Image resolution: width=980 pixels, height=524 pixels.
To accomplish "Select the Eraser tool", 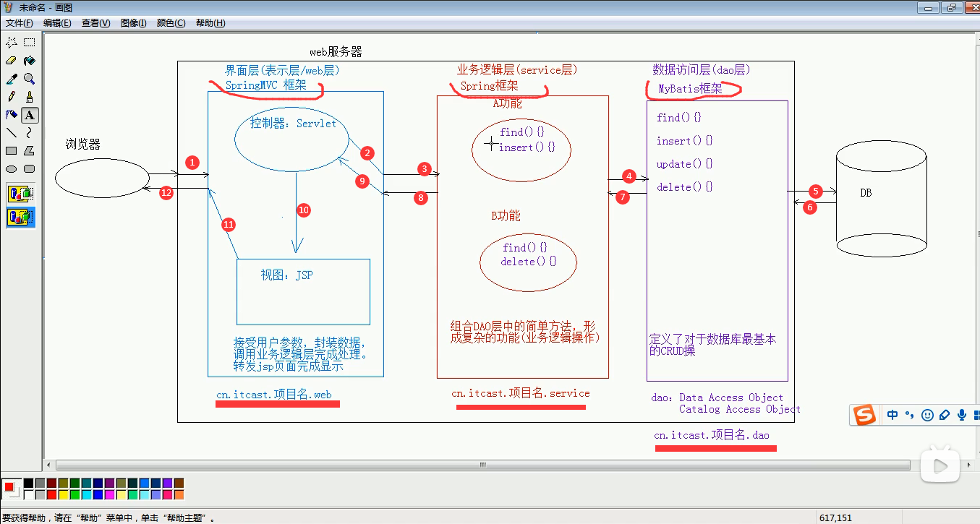I will click(x=12, y=60).
